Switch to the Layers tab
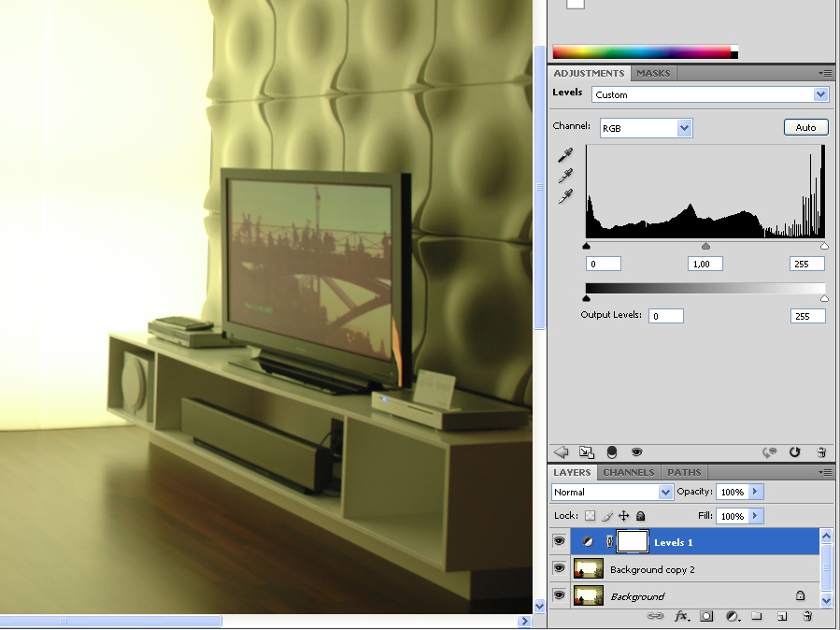Viewport: 840px width, 630px height. 572,473
